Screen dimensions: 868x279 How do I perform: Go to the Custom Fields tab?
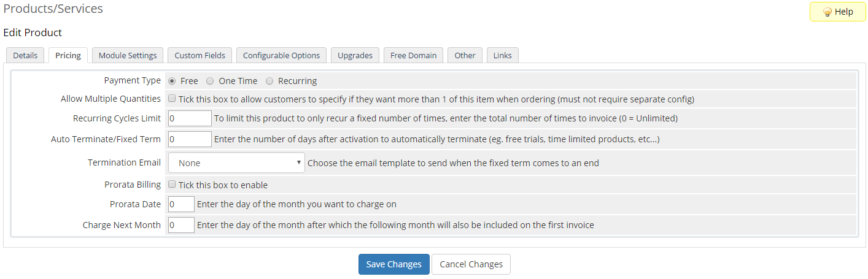(x=200, y=55)
